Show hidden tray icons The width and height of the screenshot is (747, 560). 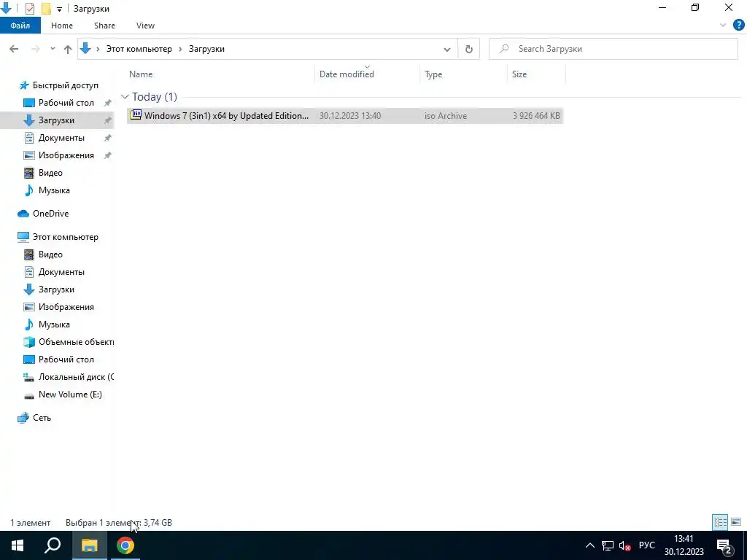tap(589, 545)
